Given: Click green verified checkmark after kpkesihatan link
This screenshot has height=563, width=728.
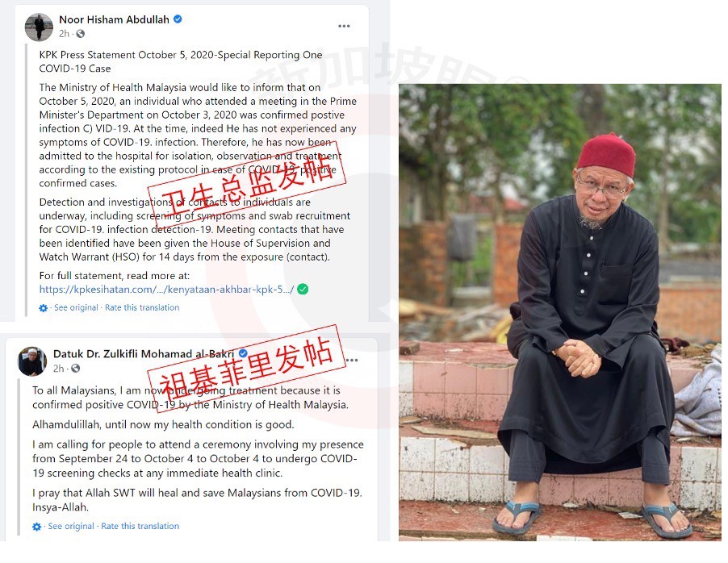Looking at the screenshot, I should (303, 289).
